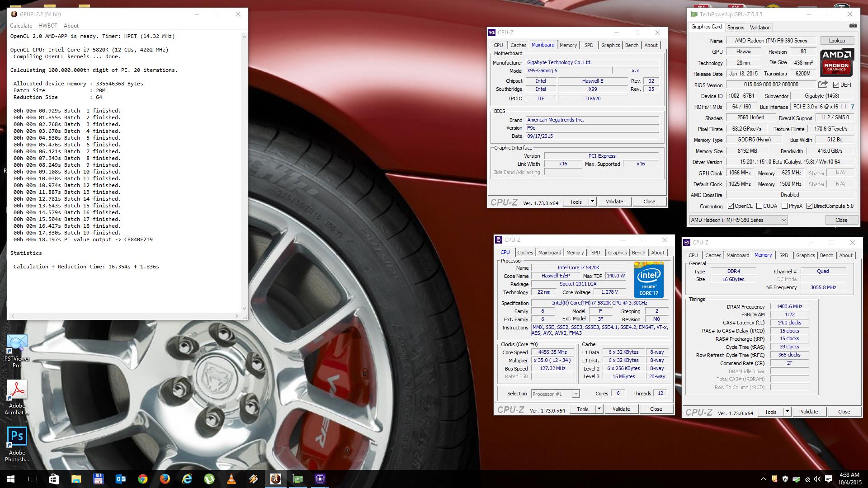Open Tools arrow in the CPU-Z Memory window

[787, 412]
